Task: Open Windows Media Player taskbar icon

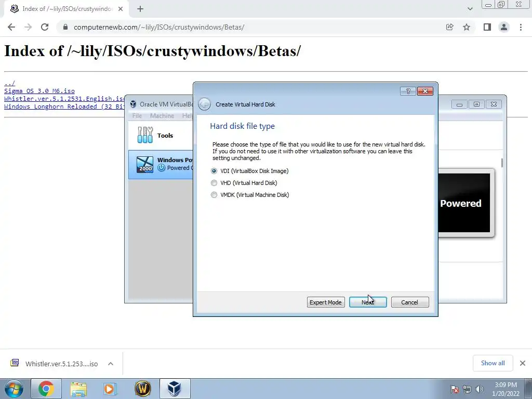Action: [x=109, y=389]
